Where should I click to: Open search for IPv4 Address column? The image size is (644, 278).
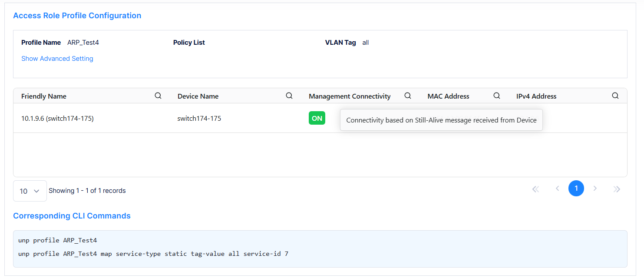[615, 95]
